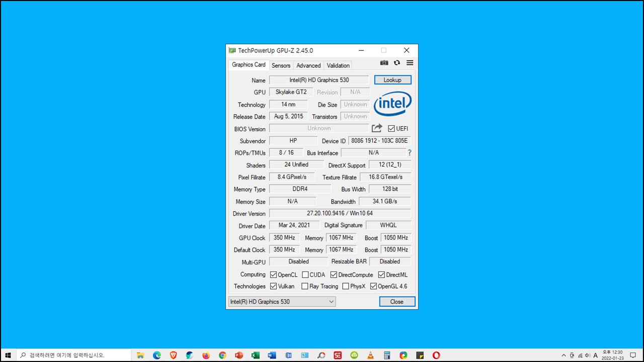Open Sticky Notes from the taskbar
644x362 pixels.
420,355
